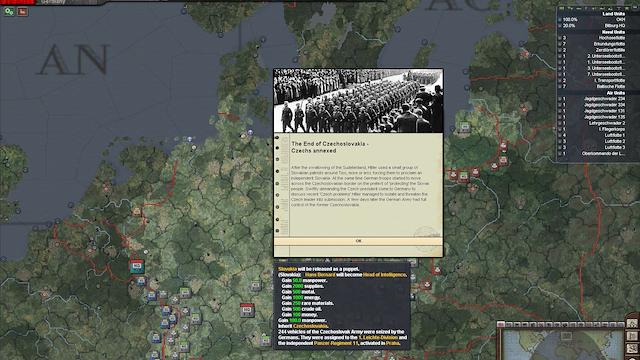Click top button right of minimap
This screenshot has height=360, width=640.
[632, 324]
